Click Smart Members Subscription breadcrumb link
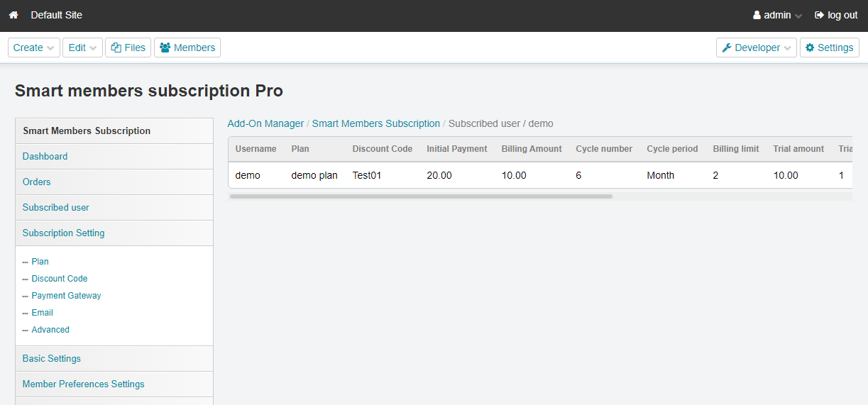The width and height of the screenshot is (868, 405). [375, 123]
